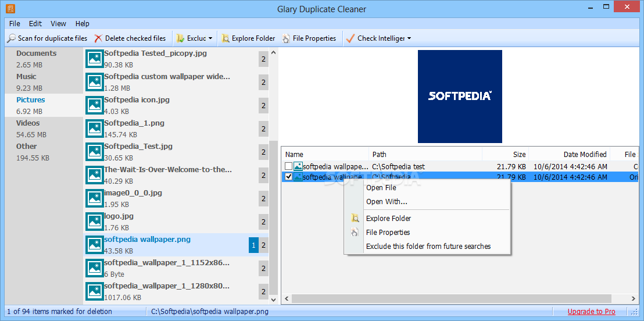Click image icon beside Softpedia Tested_picopy.jpg
Image resolution: width=644 pixels, height=321 pixels.
tap(95, 59)
